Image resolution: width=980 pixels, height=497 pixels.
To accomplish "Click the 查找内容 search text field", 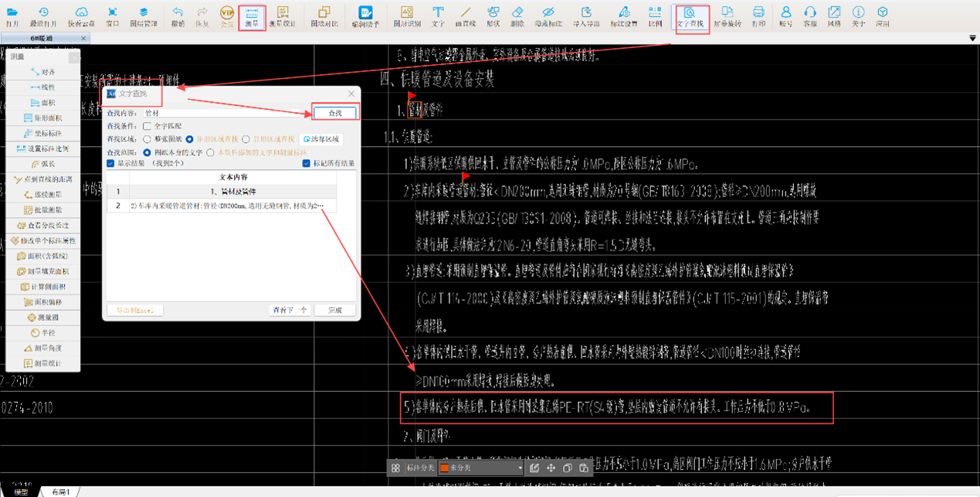I will [226, 113].
